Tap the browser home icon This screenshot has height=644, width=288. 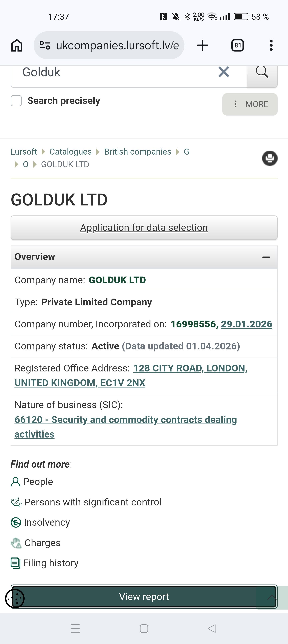click(17, 45)
